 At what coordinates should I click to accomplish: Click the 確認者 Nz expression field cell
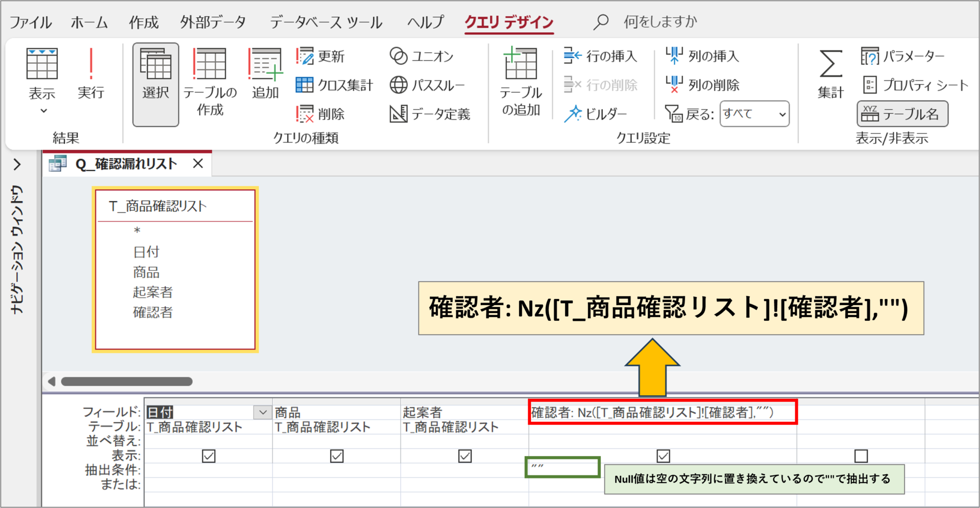[x=663, y=412]
